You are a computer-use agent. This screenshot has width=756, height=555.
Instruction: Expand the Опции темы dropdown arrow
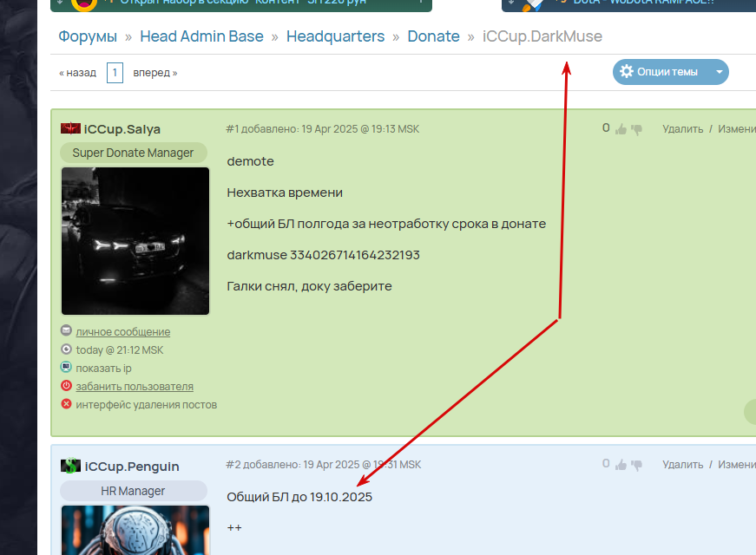point(720,72)
